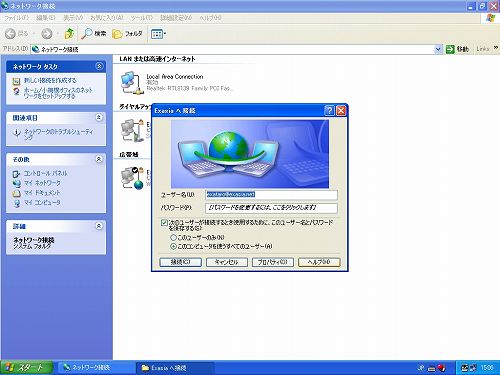Select the broadband connection icon with globe
The width and height of the screenshot is (500, 375).
pos(132,178)
